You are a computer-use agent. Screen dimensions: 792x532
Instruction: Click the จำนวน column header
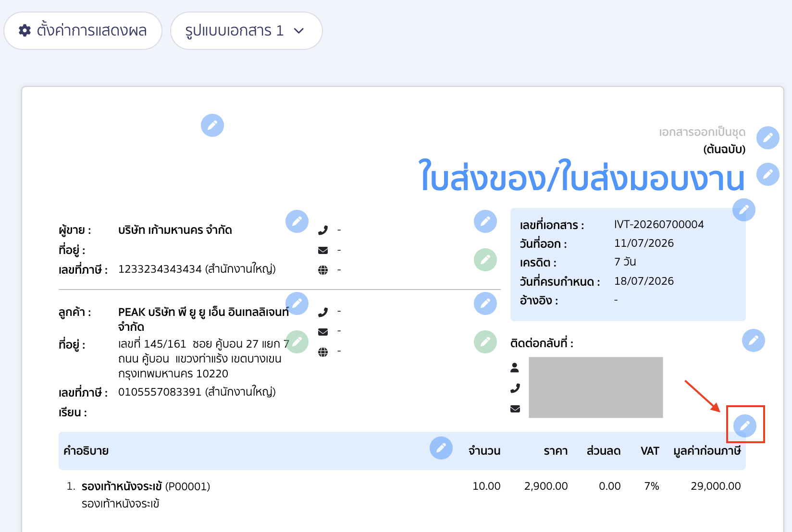(484, 451)
